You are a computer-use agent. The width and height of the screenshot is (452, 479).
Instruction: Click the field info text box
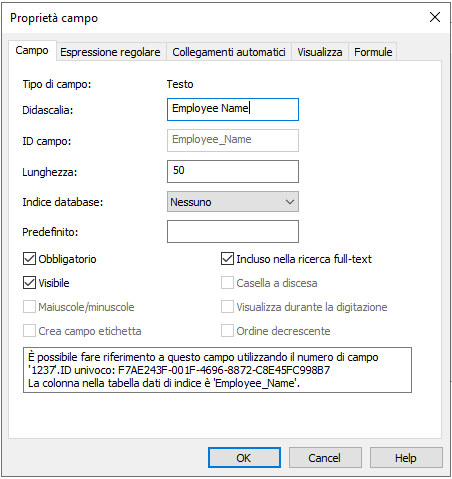[x=217, y=370]
